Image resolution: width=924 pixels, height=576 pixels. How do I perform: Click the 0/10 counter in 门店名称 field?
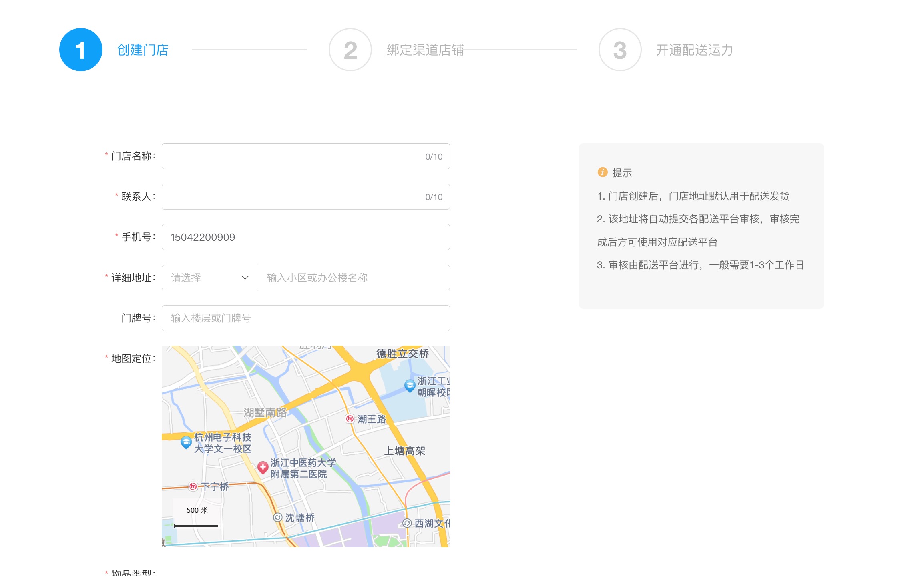tap(434, 156)
